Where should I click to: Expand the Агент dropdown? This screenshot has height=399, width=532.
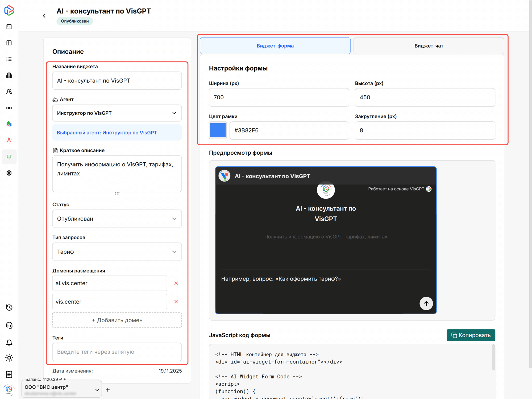(117, 113)
